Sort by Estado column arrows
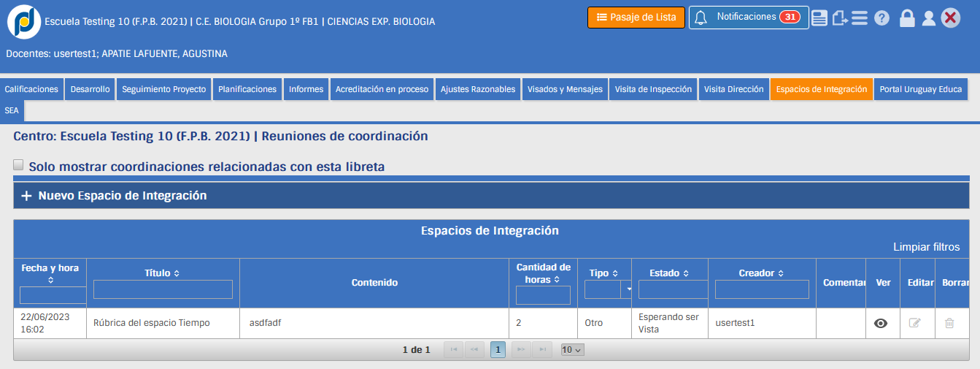The width and height of the screenshot is (980, 369). (687, 273)
